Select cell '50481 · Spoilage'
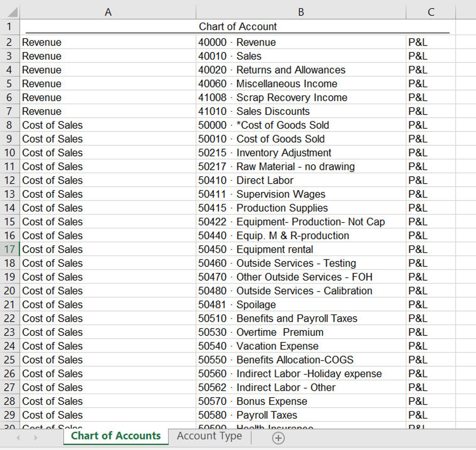476x450 pixels. (x=301, y=304)
